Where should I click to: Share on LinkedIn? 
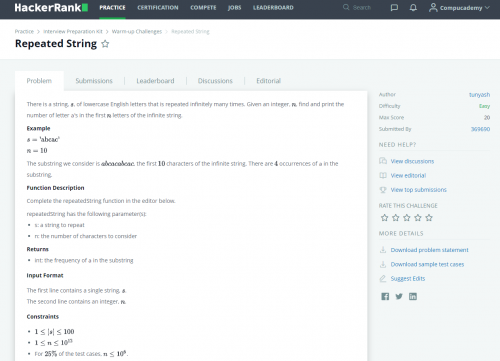[x=413, y=296]
